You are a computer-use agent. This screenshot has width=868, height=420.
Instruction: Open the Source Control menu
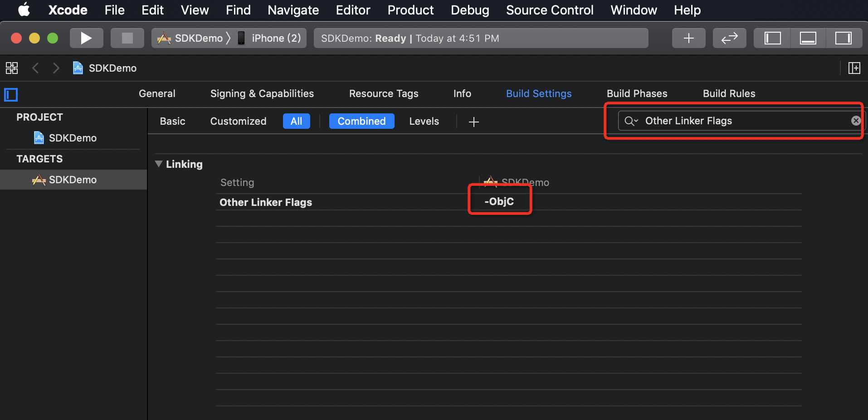550,10
